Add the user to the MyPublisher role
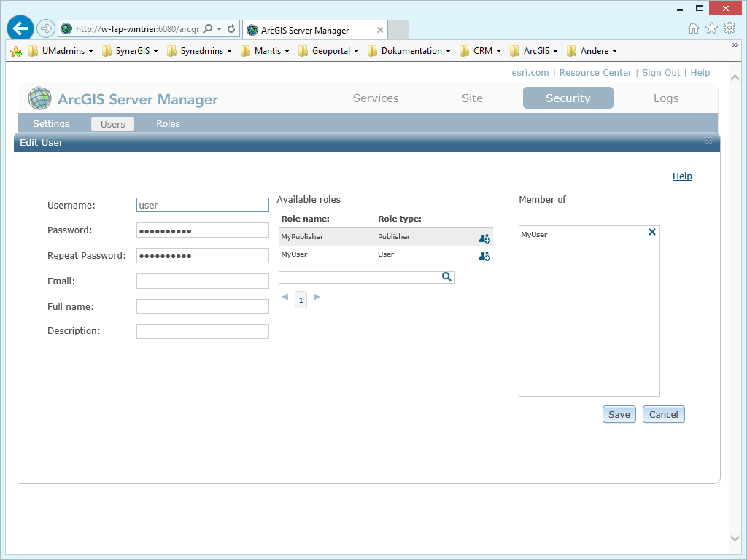The width and height of the screenshot is (747, 560). click(484, 238)
